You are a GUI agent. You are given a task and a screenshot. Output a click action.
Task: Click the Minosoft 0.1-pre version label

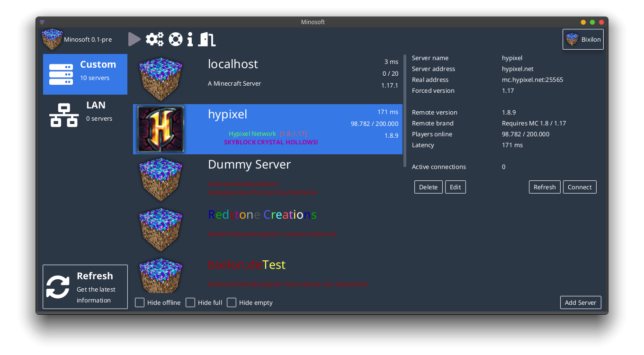88,40
